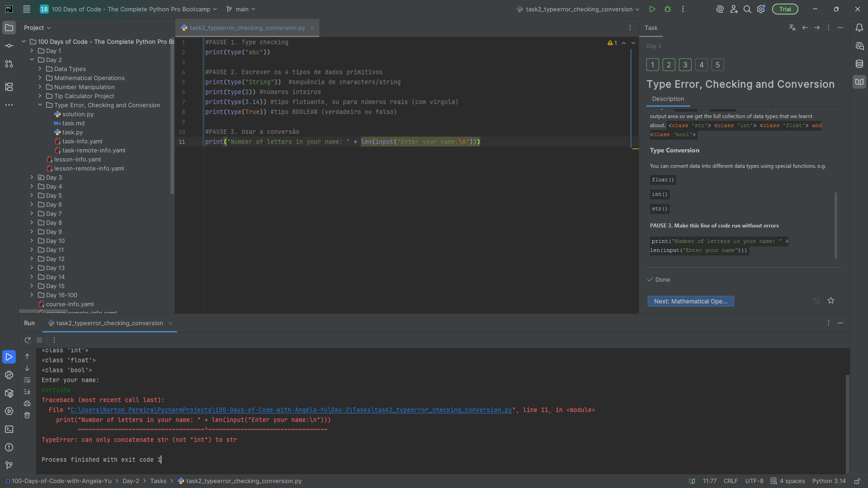Open the hamburger main menu
Image resolution: width=868 pixels, height=488 pixels.
[26, 9]
